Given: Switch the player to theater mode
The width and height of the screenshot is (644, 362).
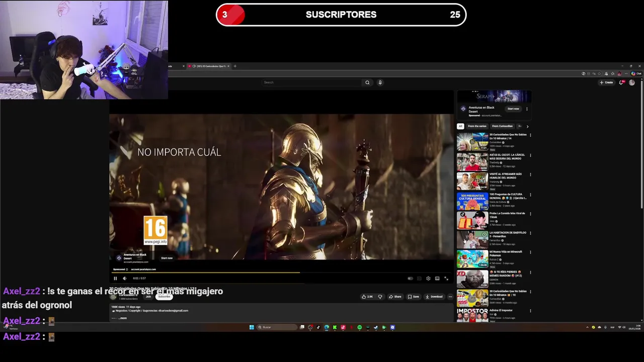Looking at the screenshot, I should pos(437,278).
